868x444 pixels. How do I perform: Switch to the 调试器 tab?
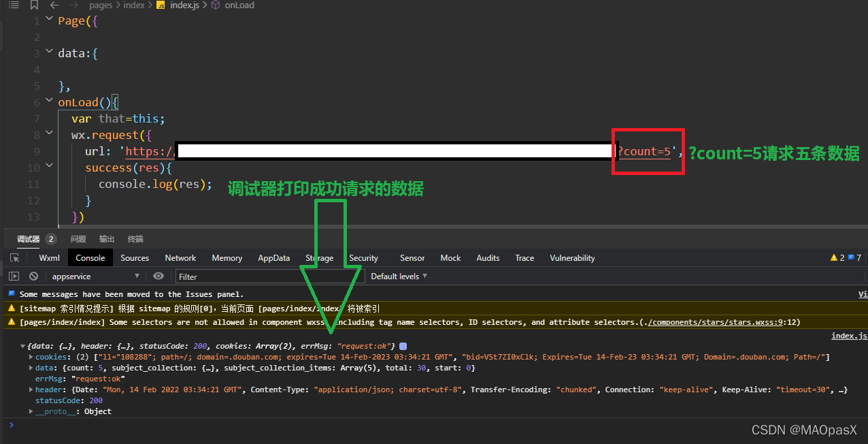coord(29,239)
